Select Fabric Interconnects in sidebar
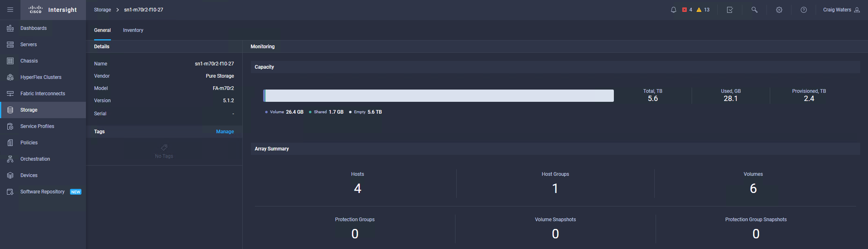868x249 pixels. [43, 94]
